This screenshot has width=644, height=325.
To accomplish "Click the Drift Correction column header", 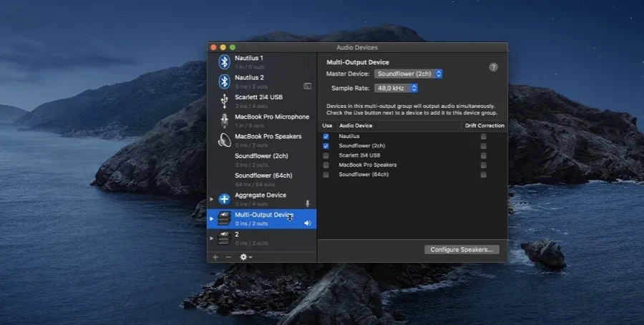I will point(484,126).
